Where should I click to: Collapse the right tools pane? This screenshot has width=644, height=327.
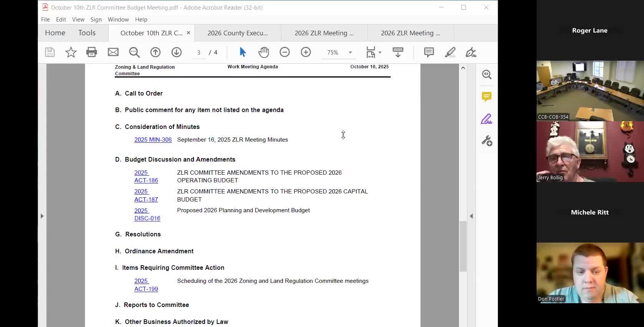(x=471, y=216)
